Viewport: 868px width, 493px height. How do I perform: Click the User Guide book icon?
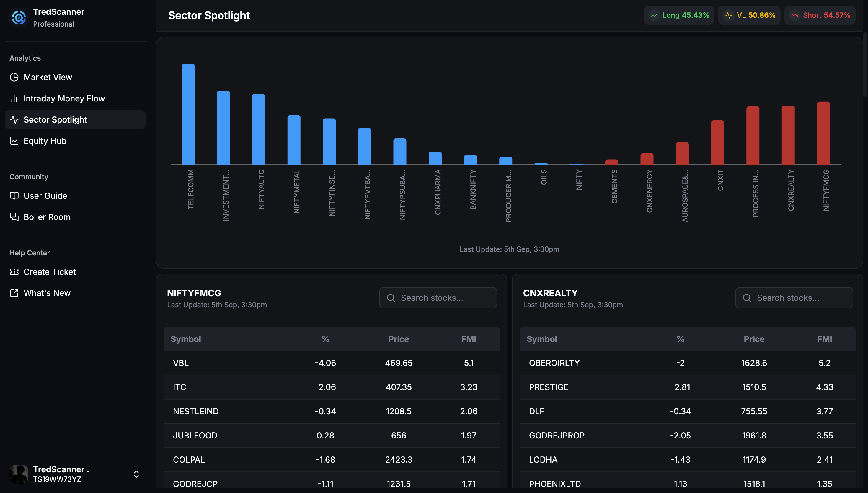tap(14, 196)
